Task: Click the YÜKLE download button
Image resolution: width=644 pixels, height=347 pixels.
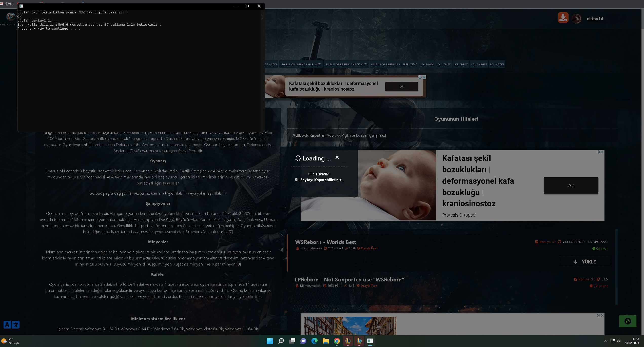Action: 584,262
